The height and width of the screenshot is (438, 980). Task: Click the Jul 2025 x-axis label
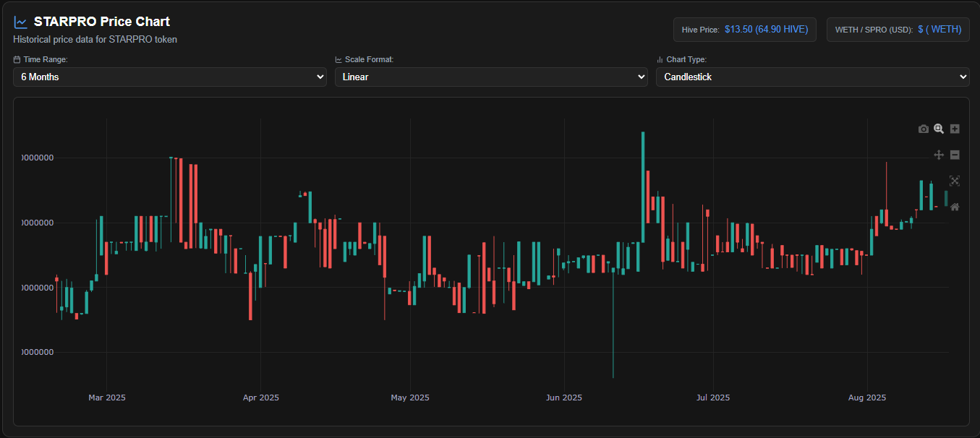[x=712, y=398]
